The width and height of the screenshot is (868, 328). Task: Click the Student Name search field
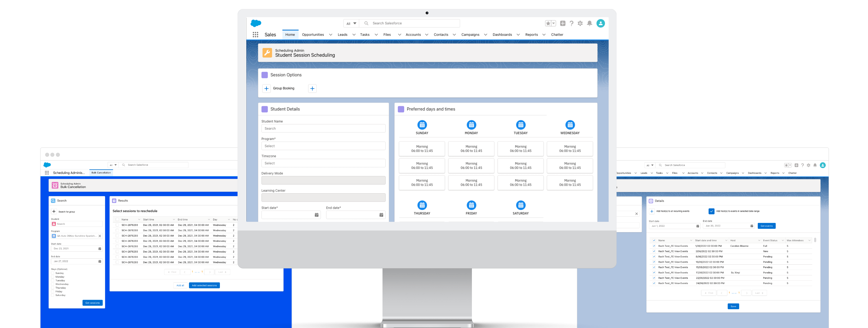pyautogui.click(x=323, y=128)
